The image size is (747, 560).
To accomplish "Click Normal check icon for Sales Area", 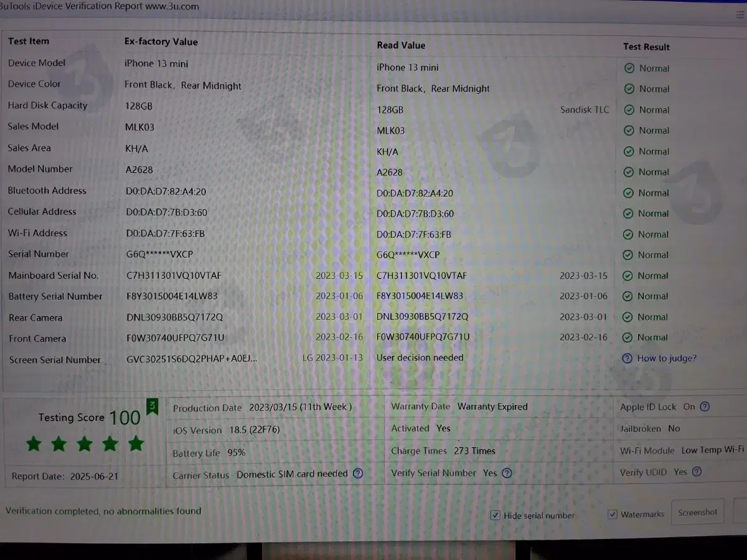I will point(629,151).
